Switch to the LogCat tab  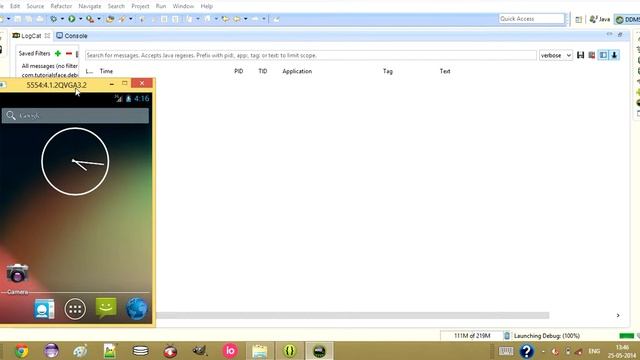[x=31, y=36]
